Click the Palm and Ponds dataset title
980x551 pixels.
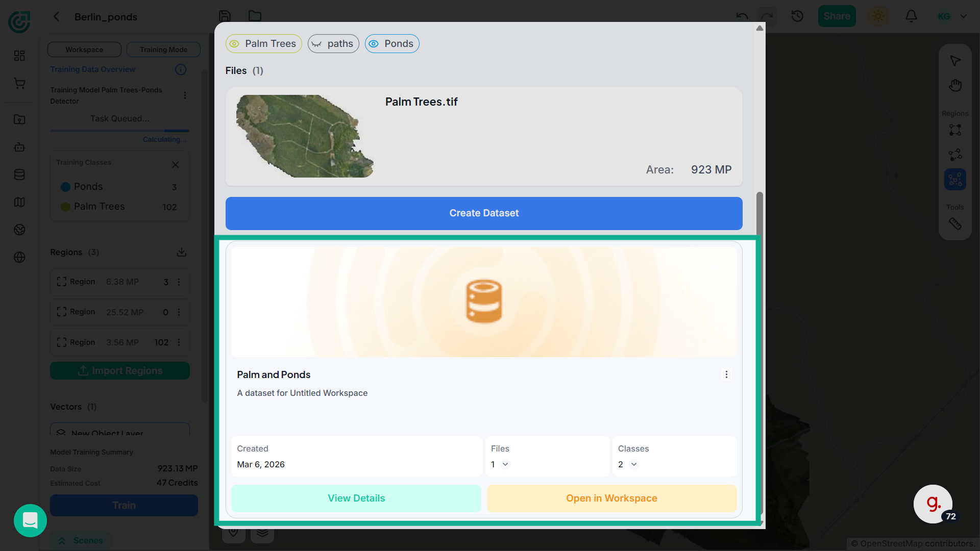coord(274,374)
